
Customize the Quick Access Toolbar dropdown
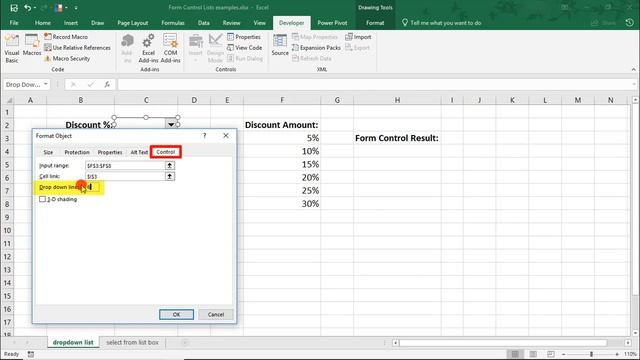coord(76,8)
